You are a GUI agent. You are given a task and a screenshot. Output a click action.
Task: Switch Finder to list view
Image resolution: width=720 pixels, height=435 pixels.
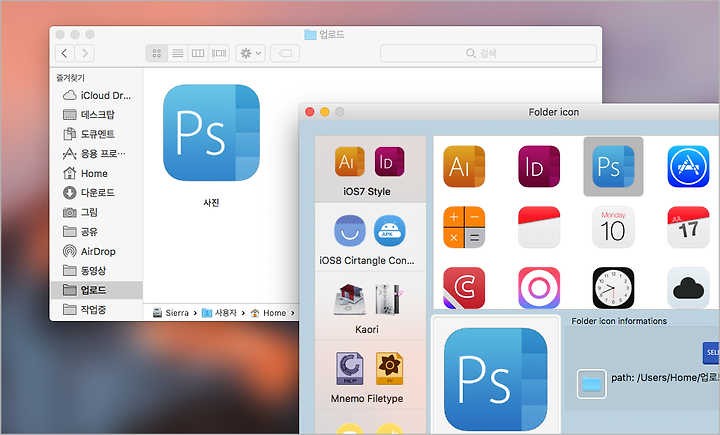pos(178,53)
